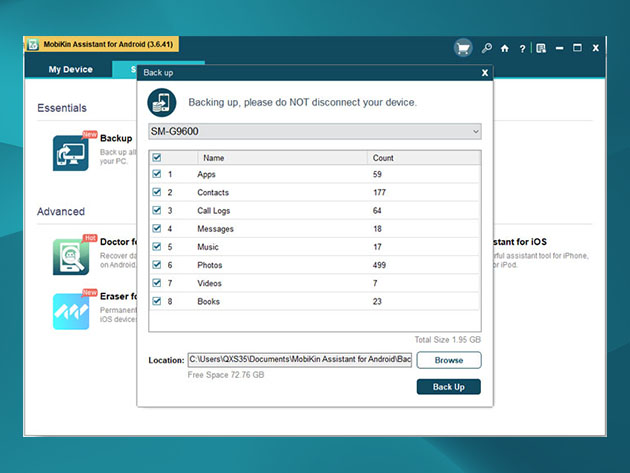The width and height of the screenshot is (630, 473).
Task: Select the Books row name
Action: click(209, 301)
